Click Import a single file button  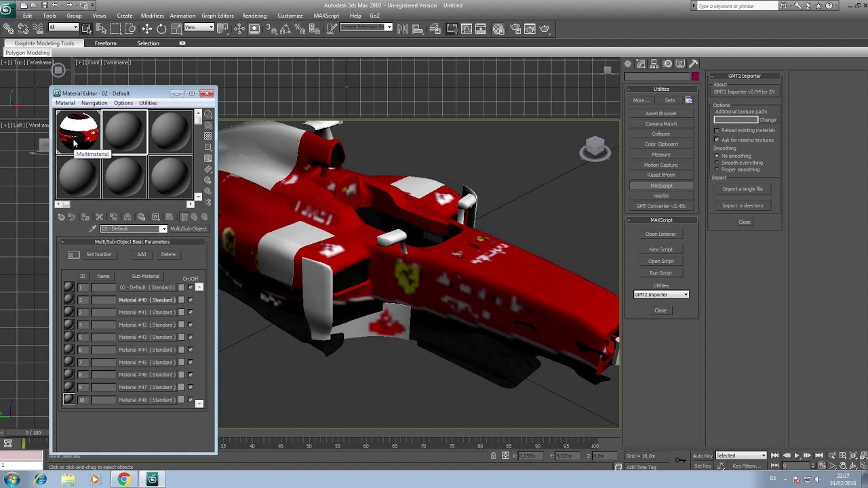743,189
